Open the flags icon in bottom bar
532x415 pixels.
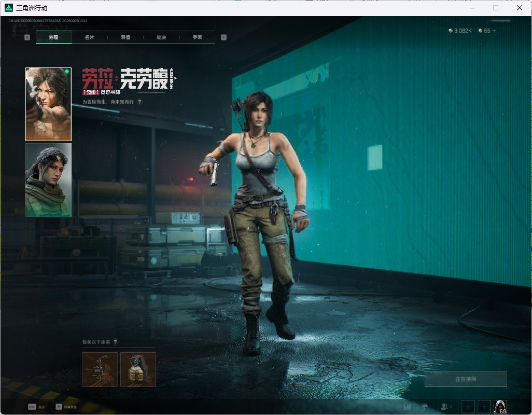coord(425,406)
